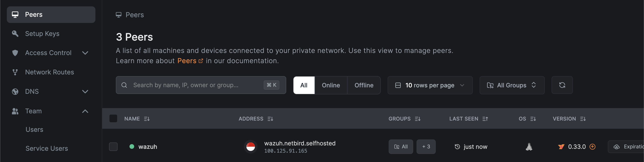Open the 10 rows per page dropdown
Viewport: 644px width, 162px height.
click(x=430, y=85)
